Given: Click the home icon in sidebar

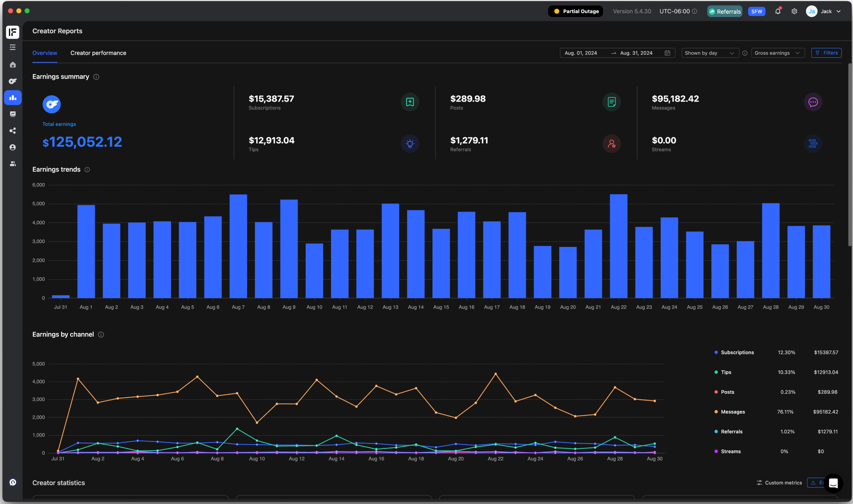Looking at the screenshot, I should (x=13, y=65).
